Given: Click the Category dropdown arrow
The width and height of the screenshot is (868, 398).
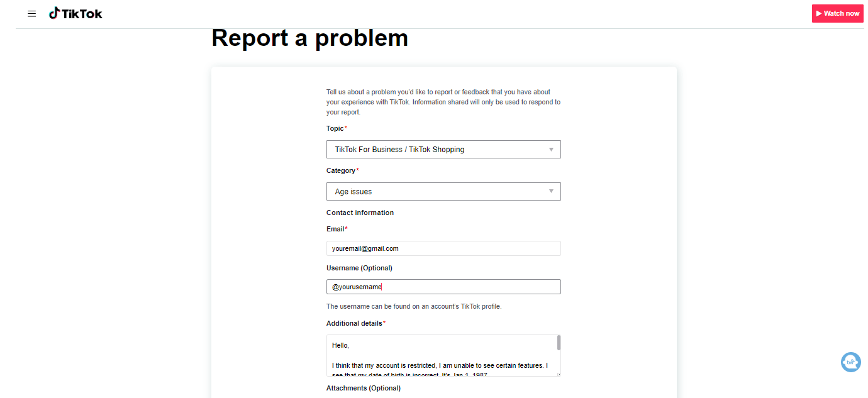Looking at the screenshot, I should 551,192.
